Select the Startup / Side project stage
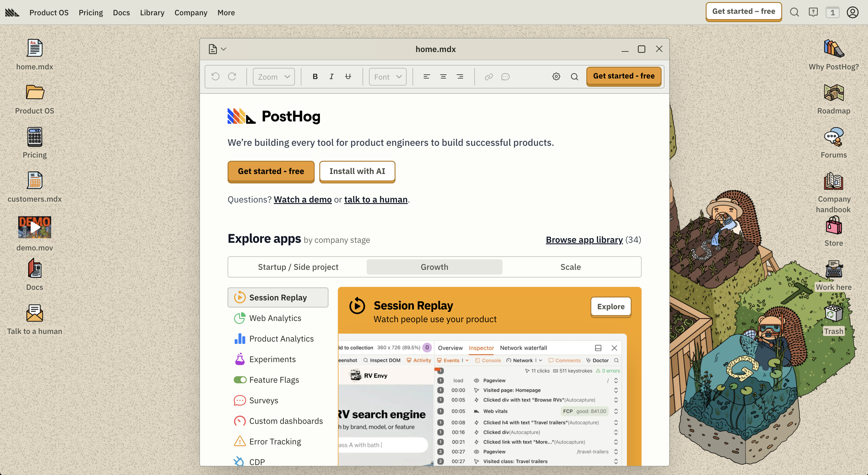 coord(298,267)
